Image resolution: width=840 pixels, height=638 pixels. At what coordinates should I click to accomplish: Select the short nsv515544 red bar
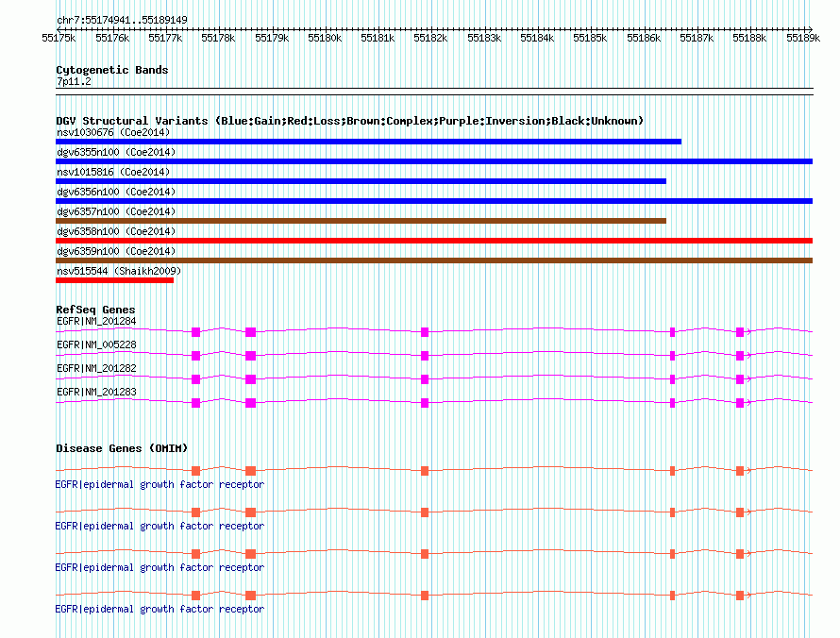coord(114,280)
